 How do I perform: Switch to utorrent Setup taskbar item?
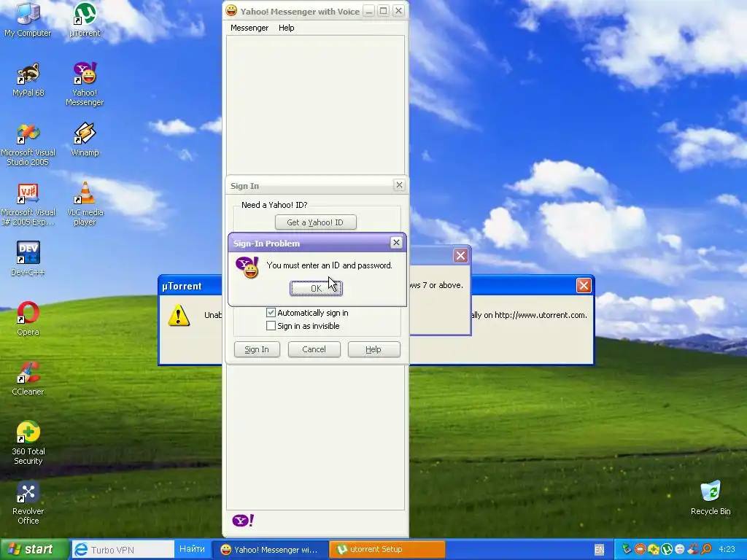(x=387, y=549)
